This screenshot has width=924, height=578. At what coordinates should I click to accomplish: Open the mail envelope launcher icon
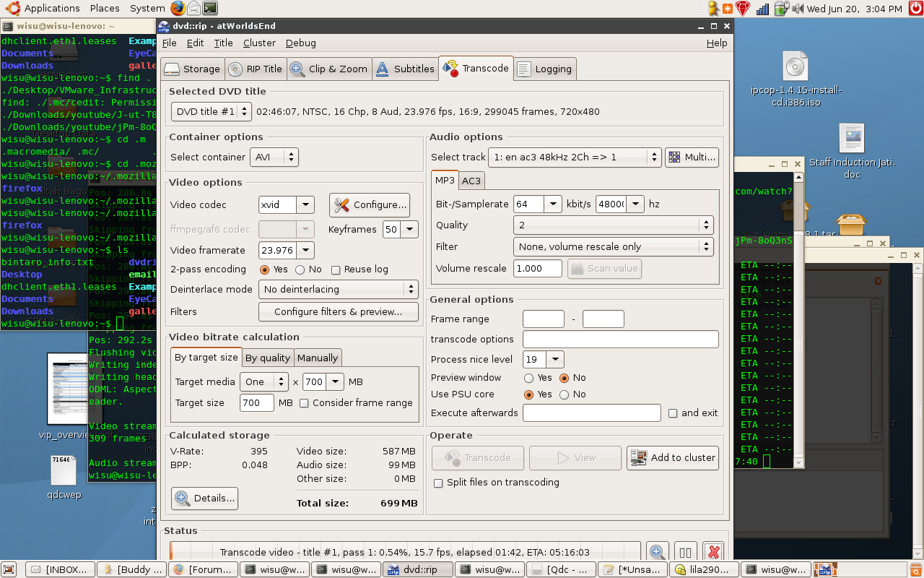pos(194,9)
